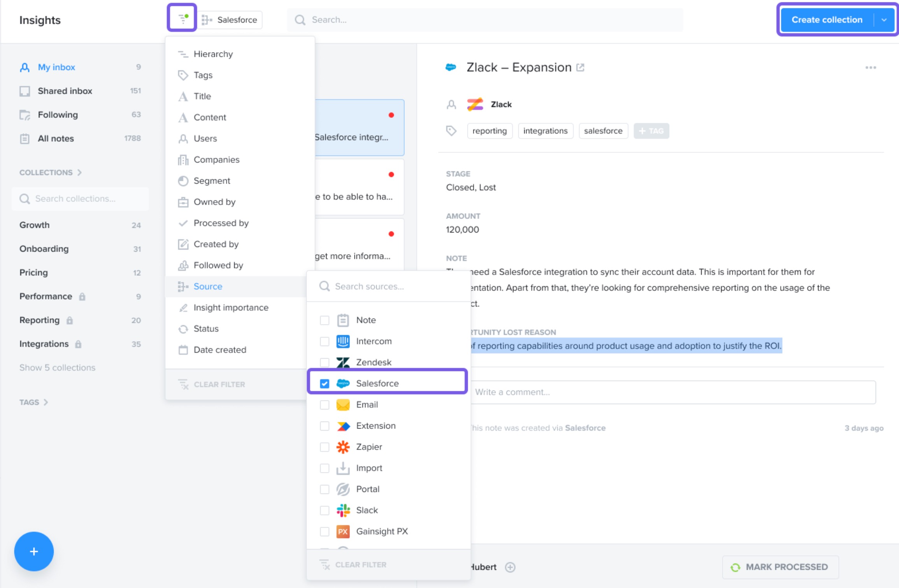Open All notes

80,138
